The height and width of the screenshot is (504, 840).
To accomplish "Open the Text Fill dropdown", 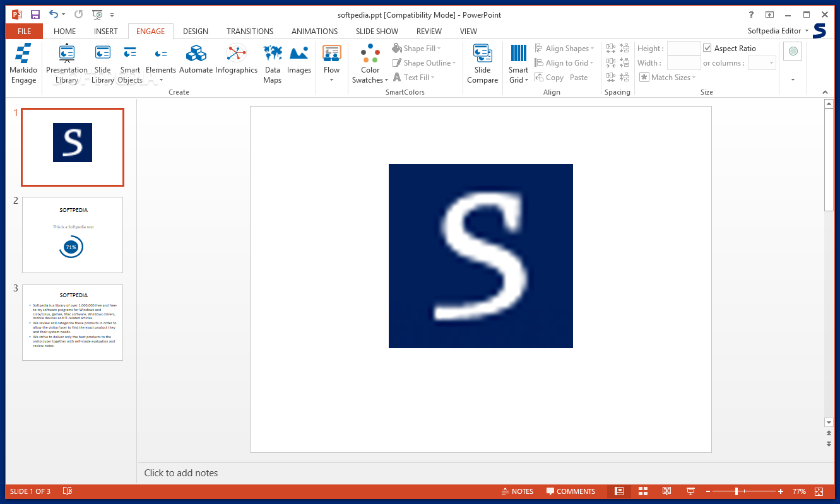I will (413, 78).
